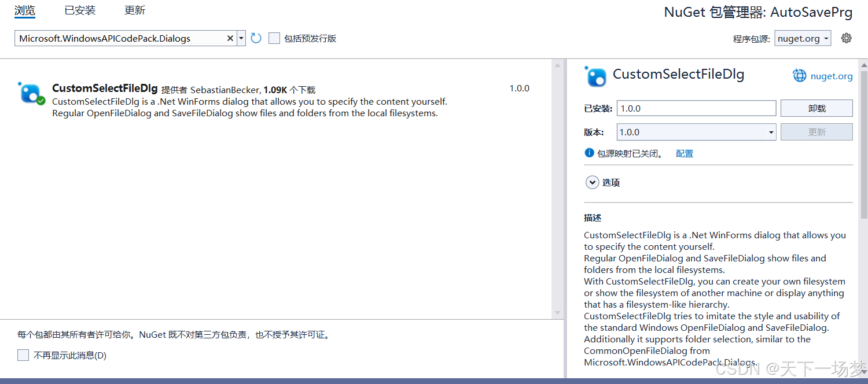The image size is (868, 384).
Task: Click the CustomSelectFileDlg icon in details panel
Action: [595, 76]
